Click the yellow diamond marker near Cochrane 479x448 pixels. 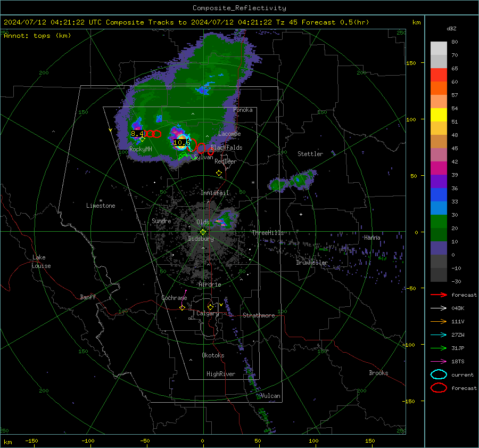[x=182, y=308]
